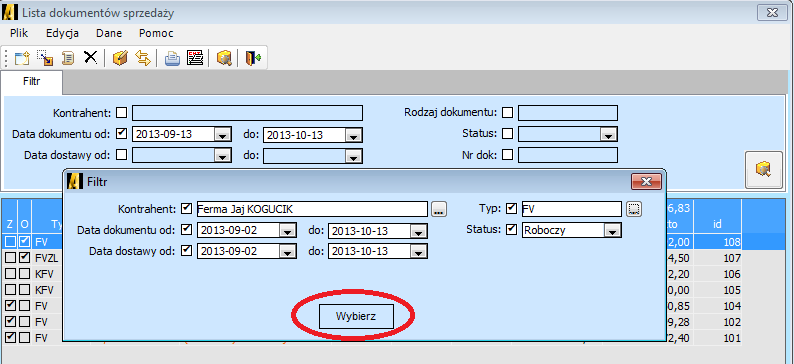This screenshot has width=794, height=364.
Task: Open the 2013-09-13 date dropdown
Action: tap(222, 135)
